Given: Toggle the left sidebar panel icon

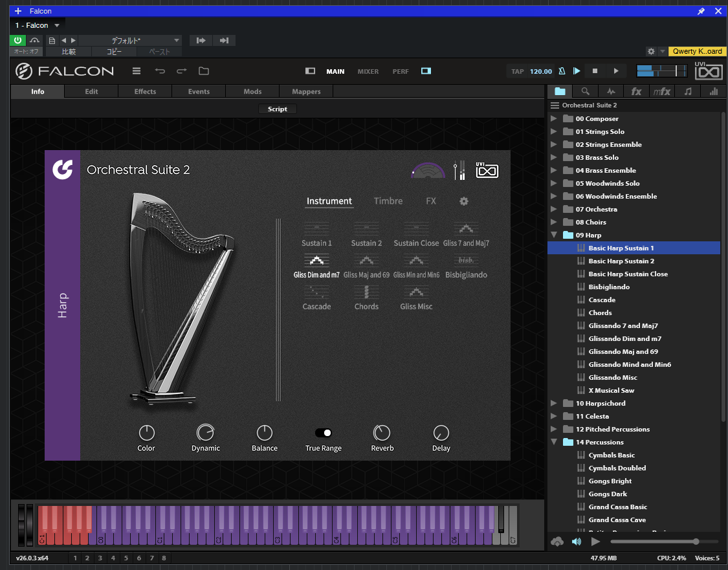Looking at the screenshot, I should tap(310, 71).
